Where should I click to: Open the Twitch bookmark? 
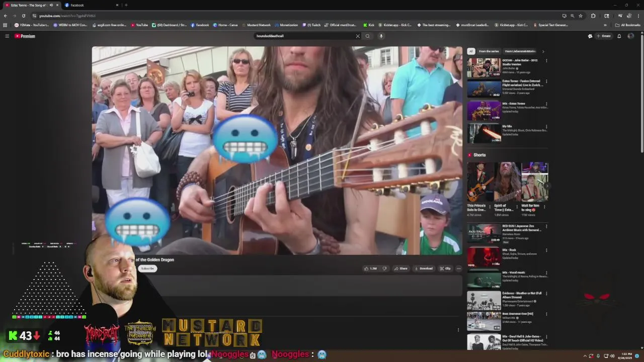tap(311, 25)
